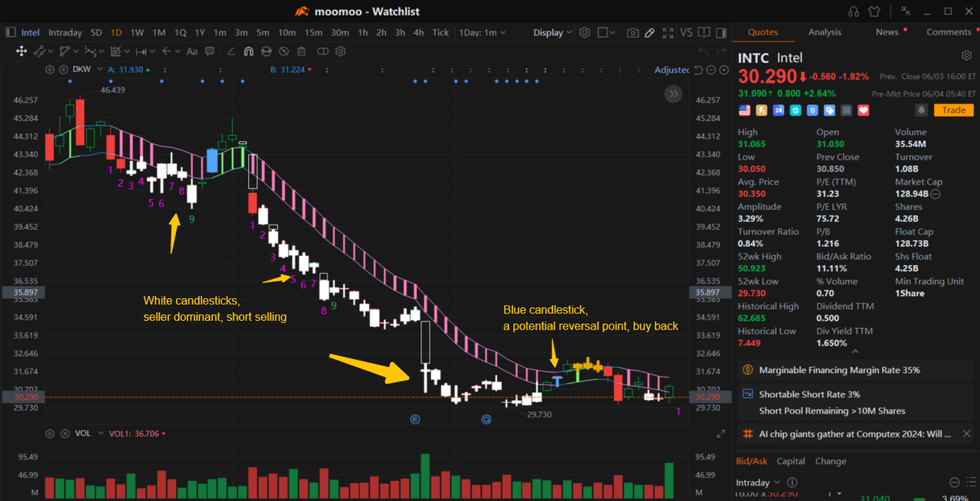Click the US flag market icon
The height and width of the screenshot is (501, 980).
(x=744, y=110)
